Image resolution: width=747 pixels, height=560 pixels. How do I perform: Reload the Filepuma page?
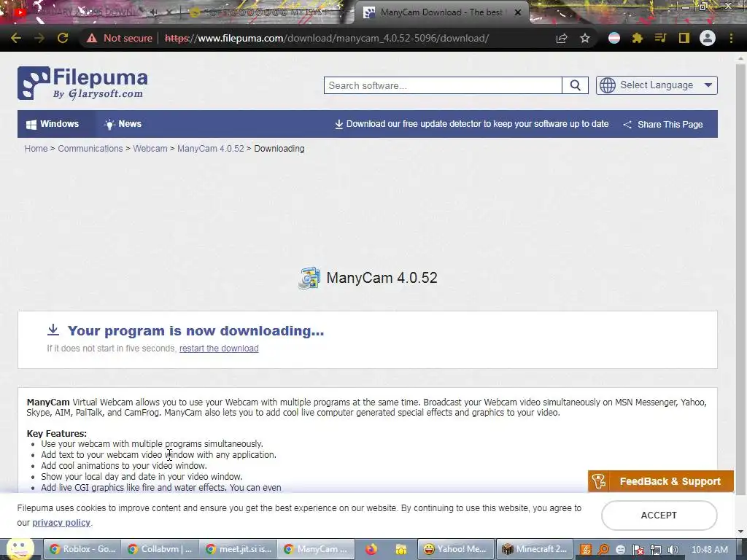63,38
